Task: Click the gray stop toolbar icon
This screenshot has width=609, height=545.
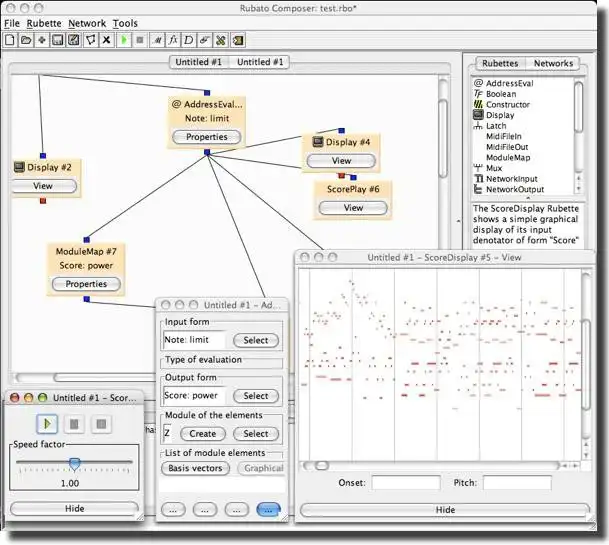Action: [140, 40]
